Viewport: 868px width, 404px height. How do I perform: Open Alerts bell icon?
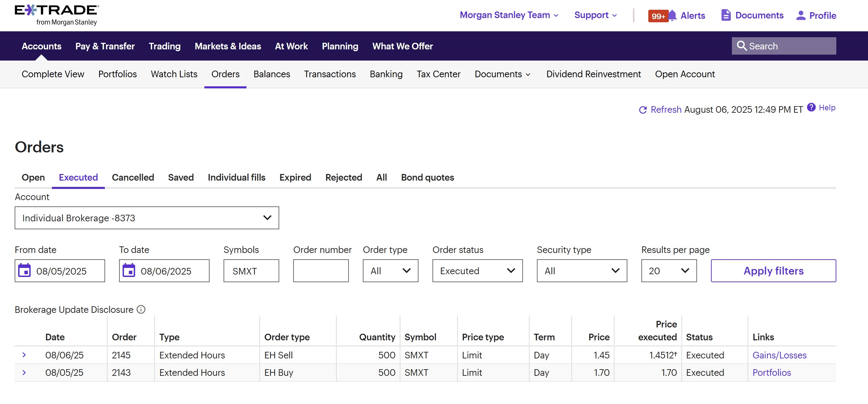[x=672, y=15]
